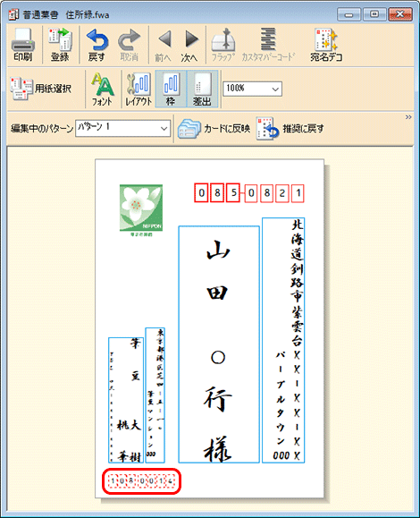Minimize the 普通葉書 window

[x=349, y=14]
